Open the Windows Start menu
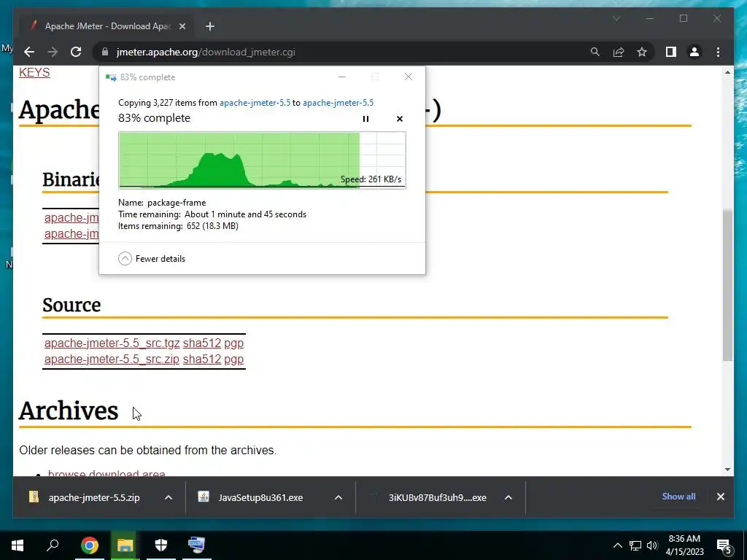 [x=18, y=545]
